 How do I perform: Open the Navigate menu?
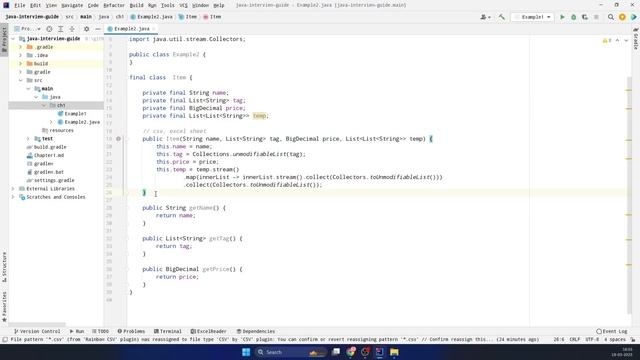pos(72,5)
